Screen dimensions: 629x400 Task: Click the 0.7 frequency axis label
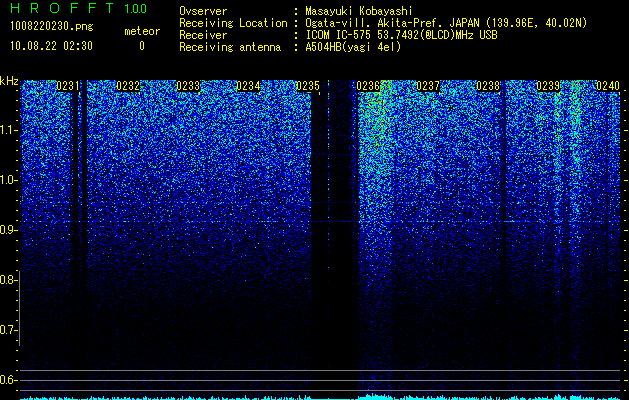[8, 330]
